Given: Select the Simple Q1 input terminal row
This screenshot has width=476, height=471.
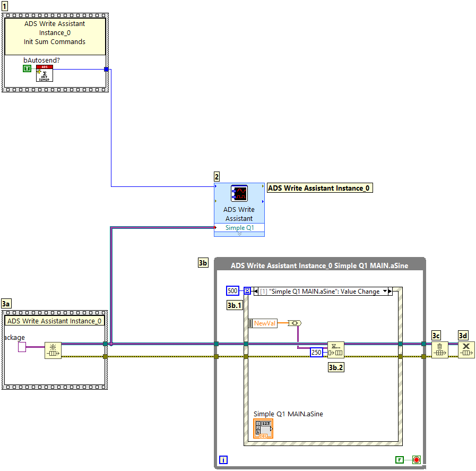Looking at the screenshot, I should coord(239,228).
